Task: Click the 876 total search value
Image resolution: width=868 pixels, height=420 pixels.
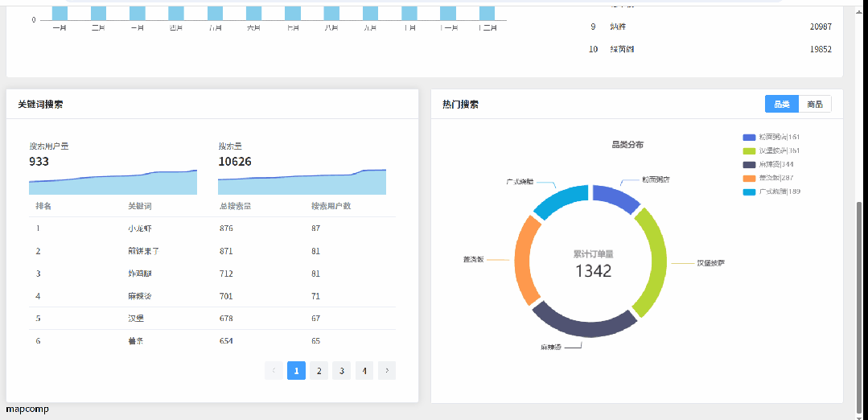Action: pyautogui.click(x=226, y=228)
